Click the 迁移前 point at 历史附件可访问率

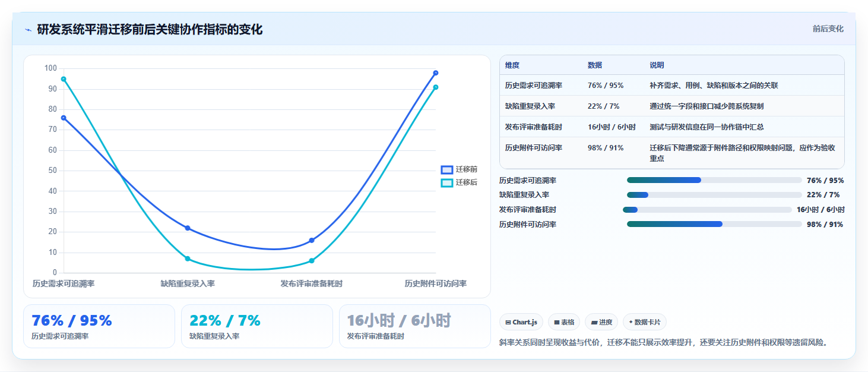(x=436, y=73)
